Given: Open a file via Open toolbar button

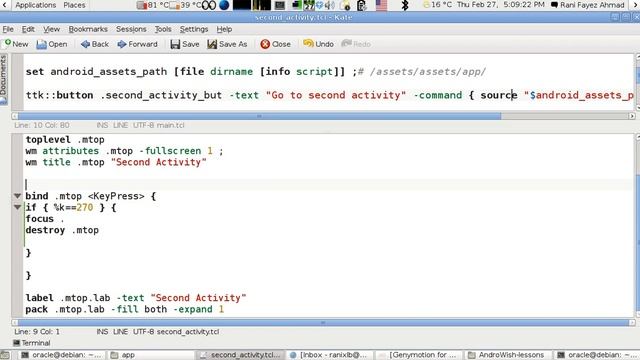Looking at the screenshot, I should (x=52, y=44).
